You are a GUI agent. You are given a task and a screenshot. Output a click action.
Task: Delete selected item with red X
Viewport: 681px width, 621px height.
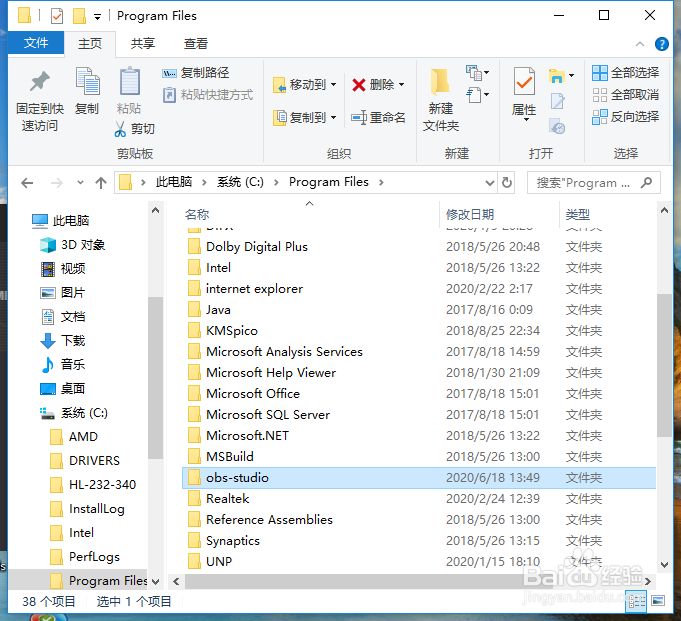(x=373, y=85)
